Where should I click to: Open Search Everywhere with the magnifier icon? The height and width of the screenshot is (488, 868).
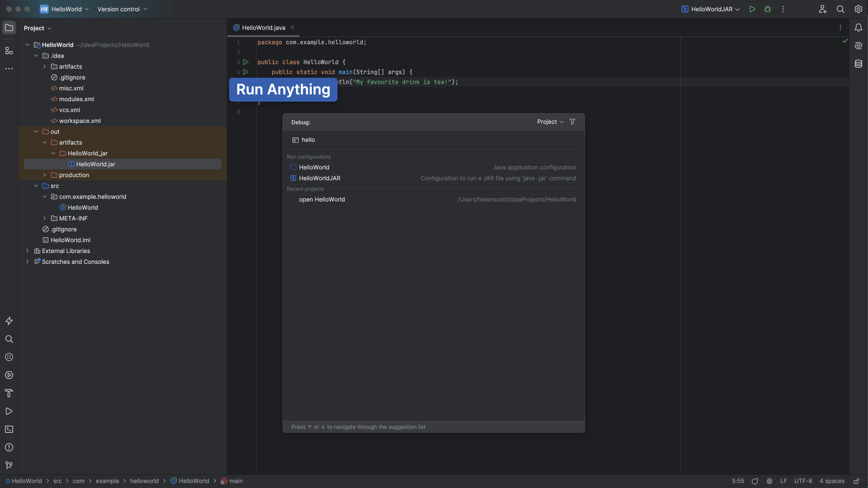point(841,9)
